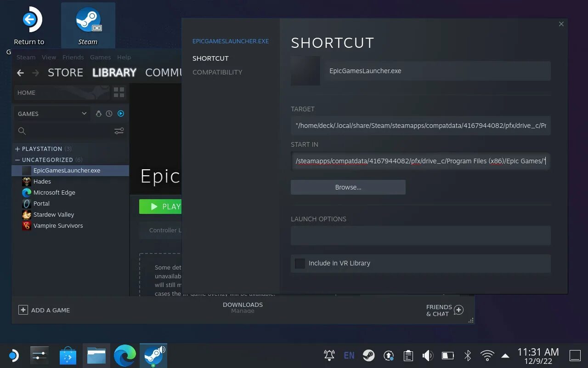This screenshot has height=368, width=588.
Task: Click the Browse... button
Action: click(348, 187)
